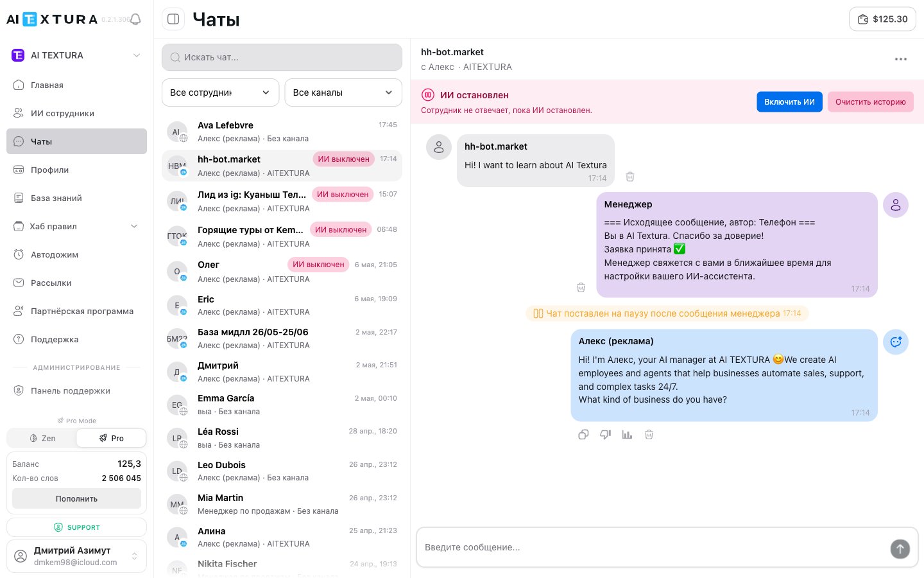Delete the hh-bot.market message with trash icon
Screen dimensions: 924x578
(630, 177)
